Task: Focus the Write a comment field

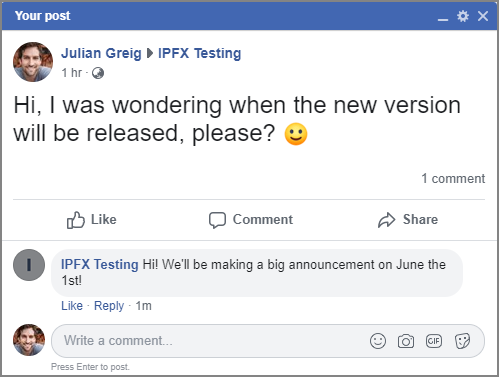Action: coord(268,341)
